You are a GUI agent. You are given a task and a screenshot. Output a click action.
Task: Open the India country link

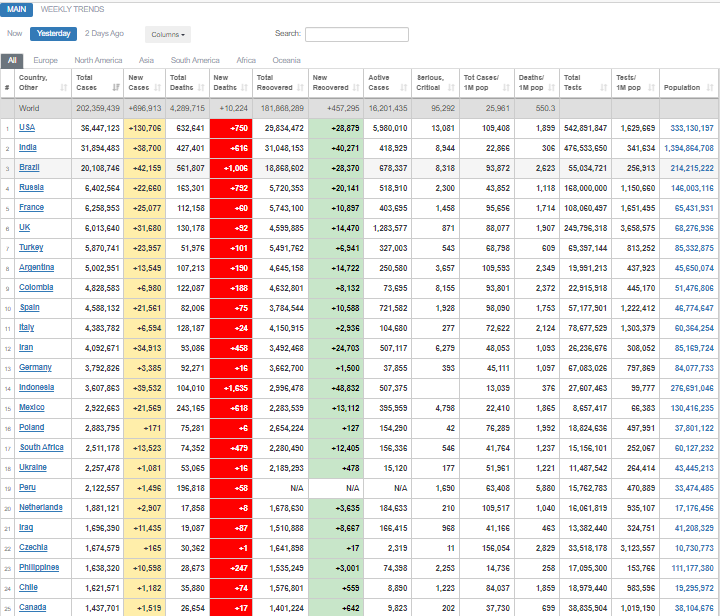[x=28, y=147]
